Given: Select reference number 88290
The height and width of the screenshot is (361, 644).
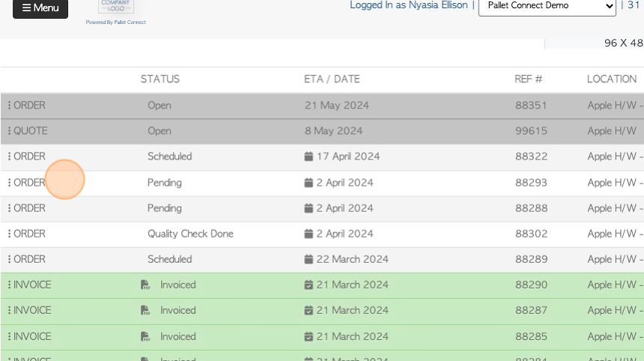Looking at the screenshot, I should [531, 285].
